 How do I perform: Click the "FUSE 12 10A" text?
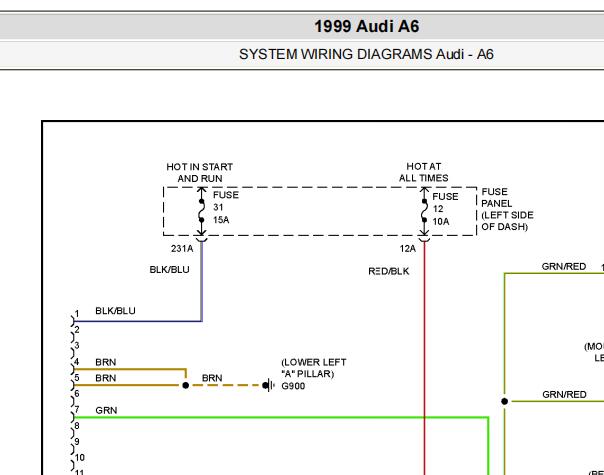pos(445,209)
